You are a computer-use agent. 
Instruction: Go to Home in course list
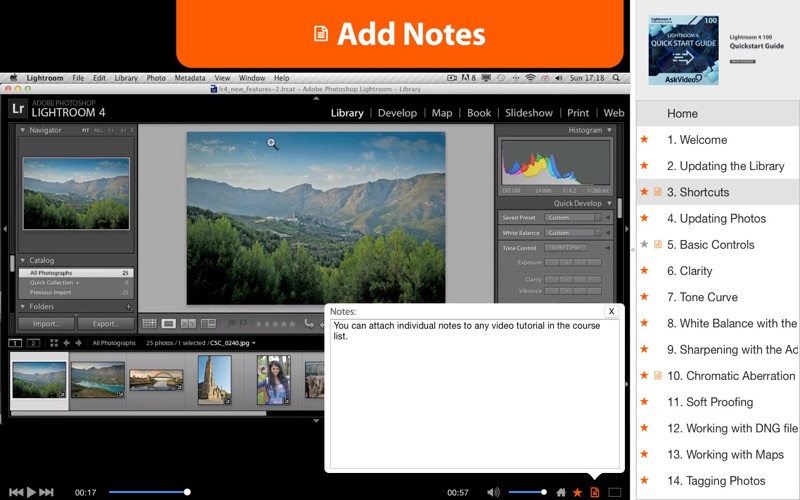(718, 113)
